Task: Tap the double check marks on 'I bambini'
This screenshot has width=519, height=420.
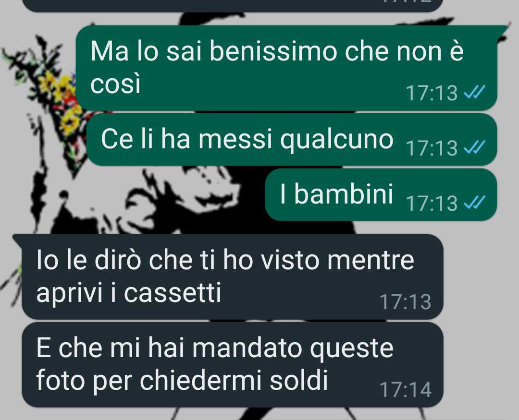Action: 474,203
